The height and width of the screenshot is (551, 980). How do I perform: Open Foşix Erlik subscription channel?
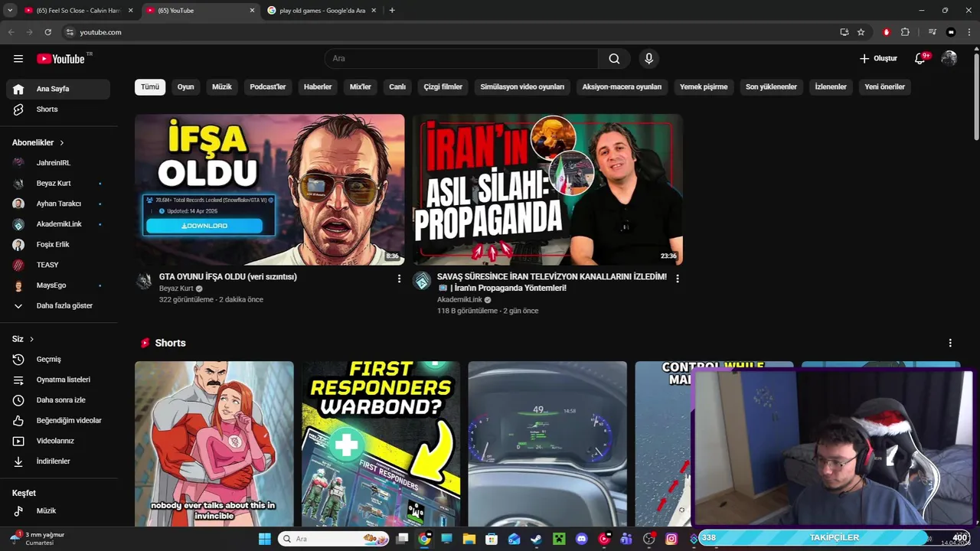[58, 245]
